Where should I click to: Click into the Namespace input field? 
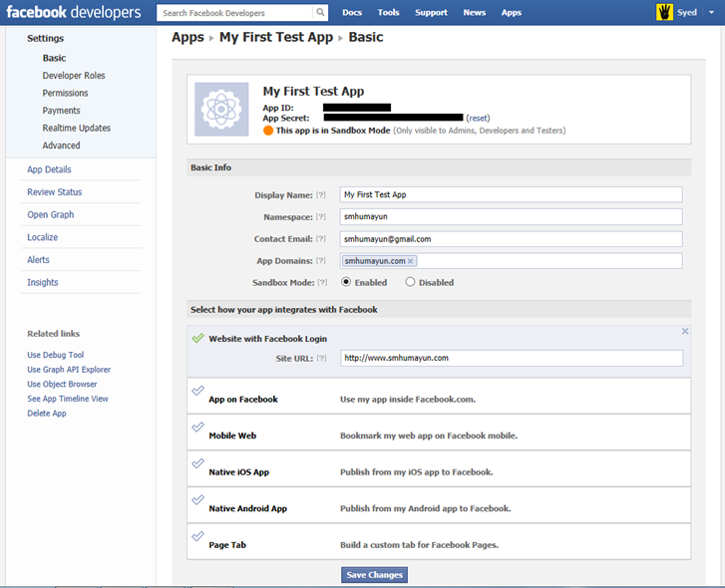click(511, 216)
